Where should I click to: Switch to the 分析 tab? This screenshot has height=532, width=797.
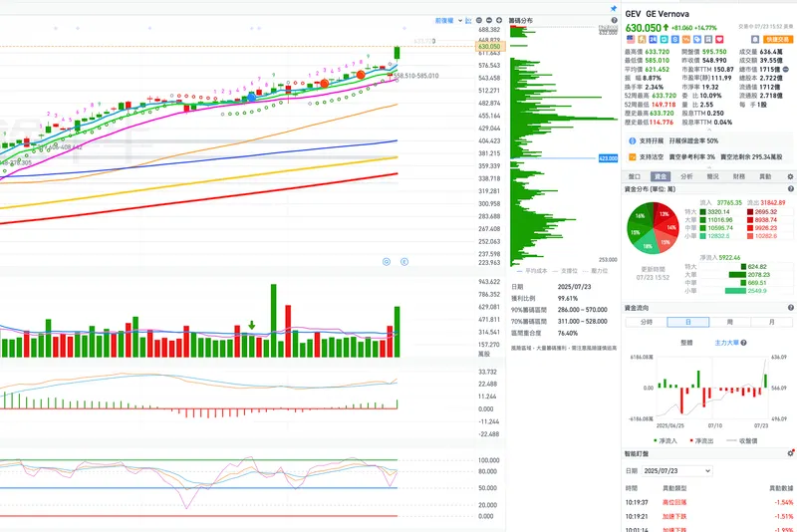(686, 176)
